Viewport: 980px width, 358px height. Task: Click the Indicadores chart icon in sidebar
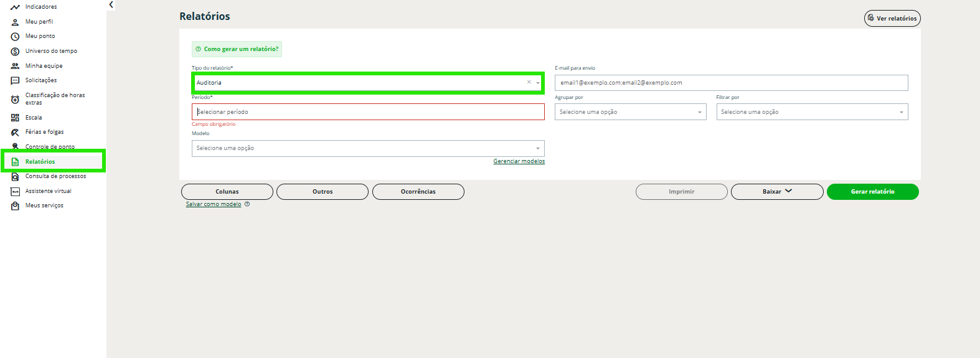click(15, 7)
